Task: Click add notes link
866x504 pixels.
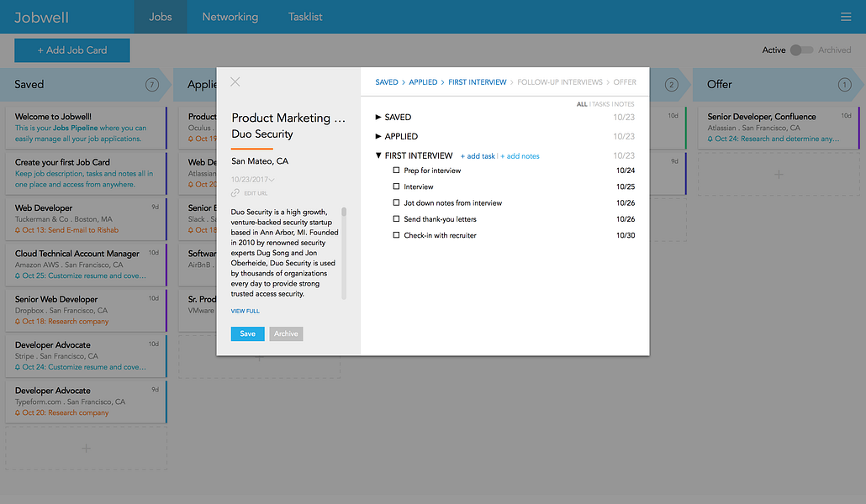Action: click(x=520, y=156)
